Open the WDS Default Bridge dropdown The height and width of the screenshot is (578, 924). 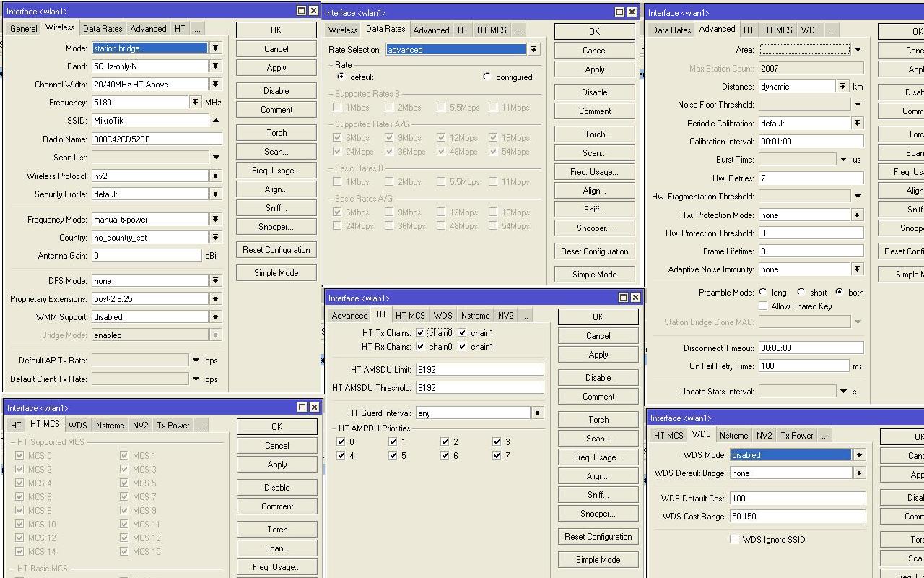[x=859, y=473]
